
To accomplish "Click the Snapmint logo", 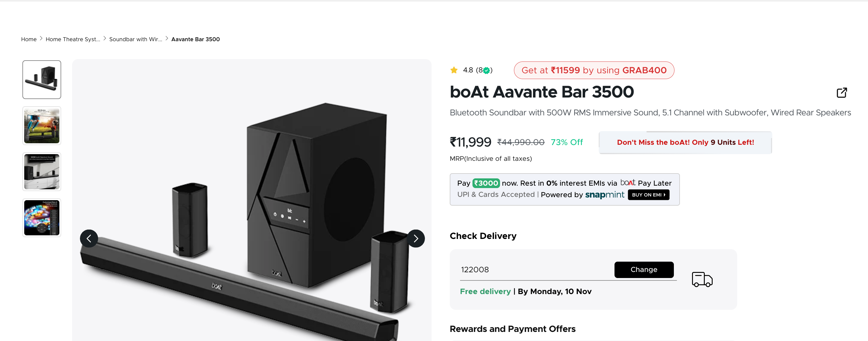I will (605, 195).
